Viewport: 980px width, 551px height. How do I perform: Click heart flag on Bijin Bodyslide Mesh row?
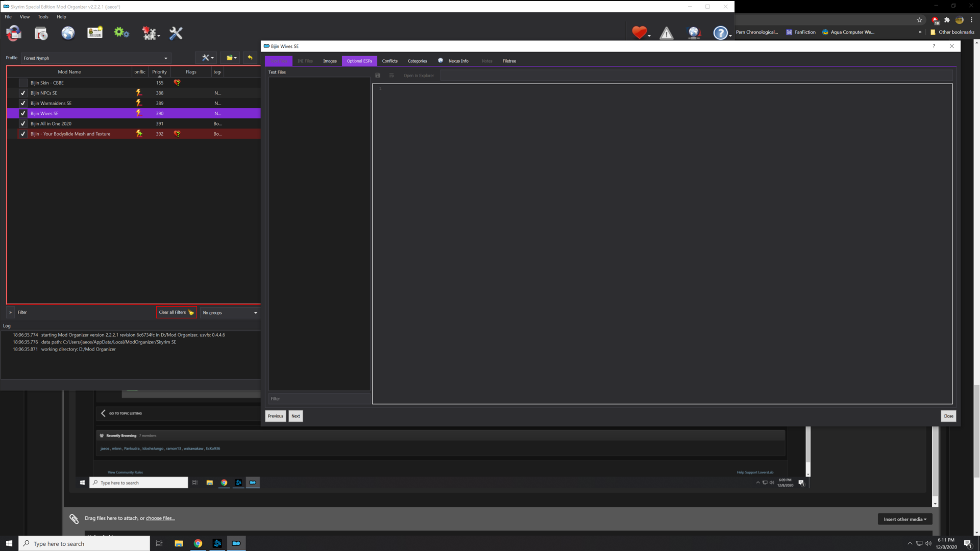tap(177, 134)
